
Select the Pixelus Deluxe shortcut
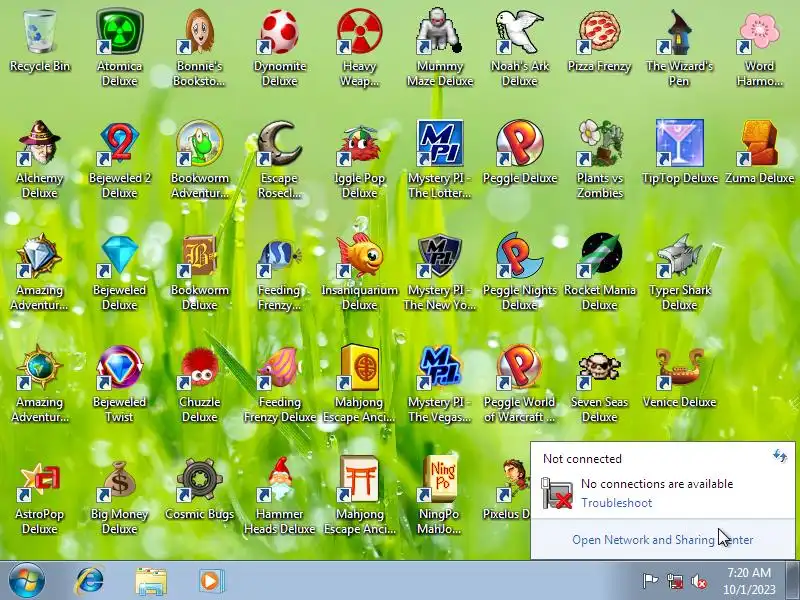[513, 480]
